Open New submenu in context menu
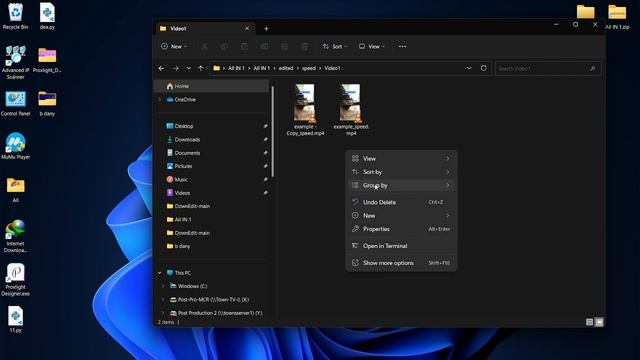Screen dimensions: 640x360 pyautogui.click(x=401, y=216)
